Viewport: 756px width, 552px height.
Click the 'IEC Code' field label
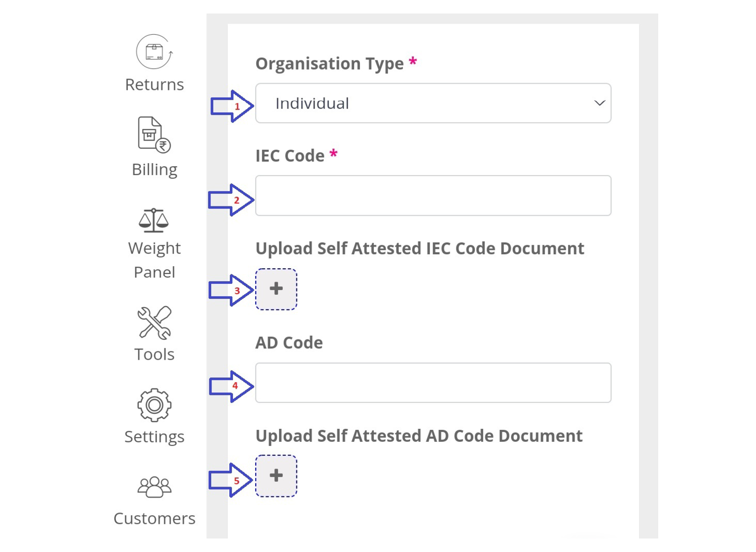pos(290,155)
